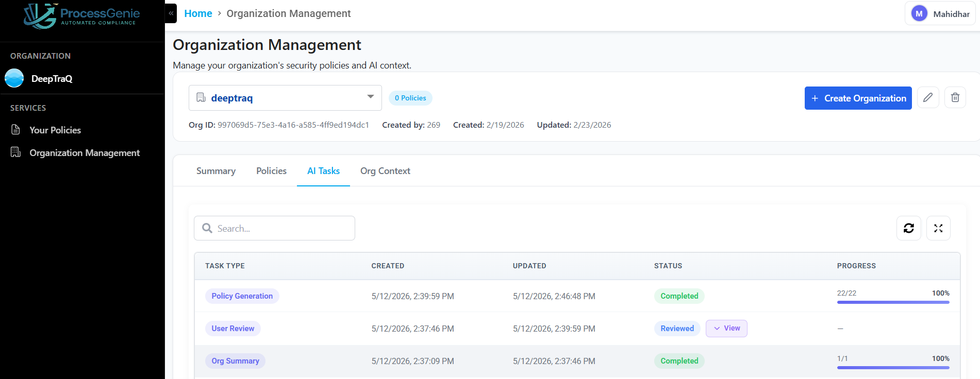Click the TASK TYPE column header

[x=225, y=266]
